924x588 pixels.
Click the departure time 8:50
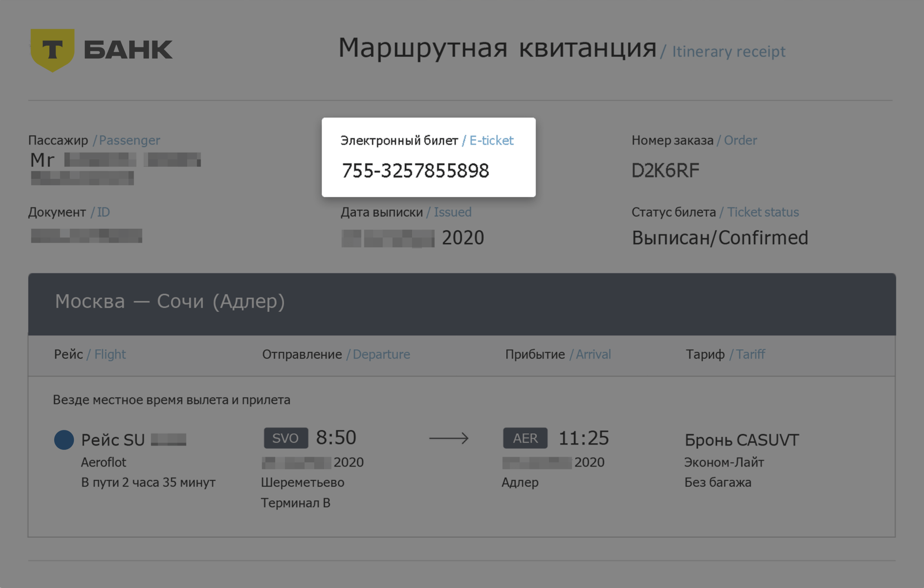tap(336, 438)
